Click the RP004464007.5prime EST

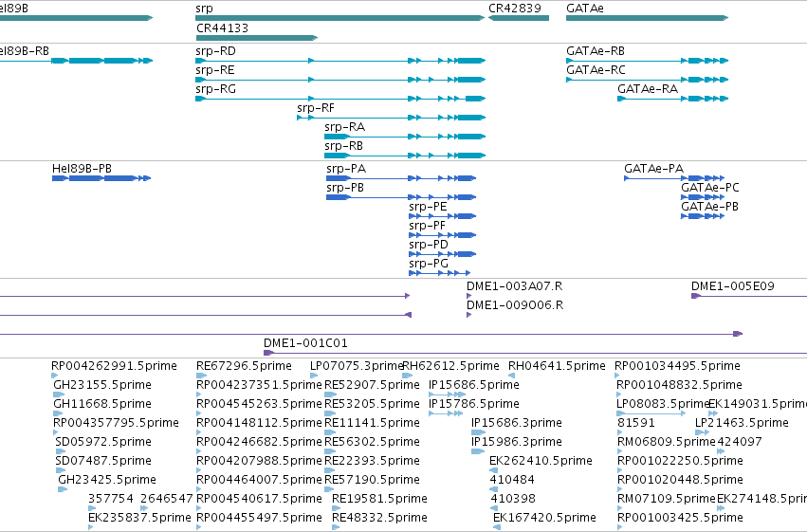point(199,489)
